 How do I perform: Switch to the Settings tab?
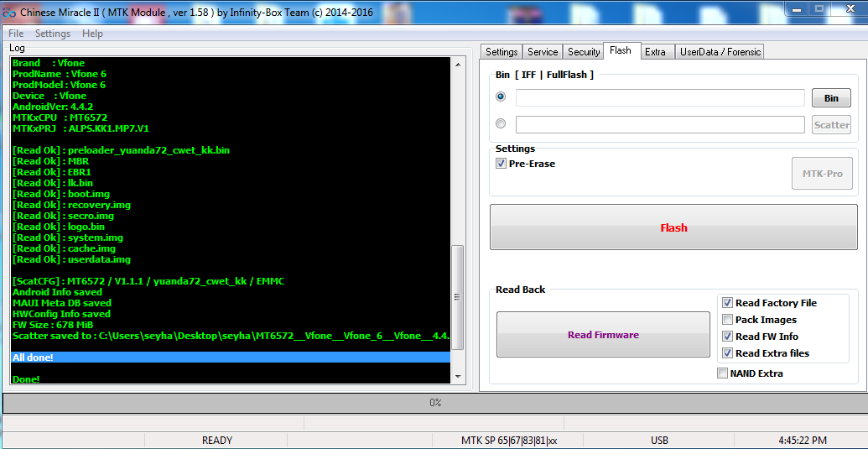pyautogui.click(x=501, y=51)
